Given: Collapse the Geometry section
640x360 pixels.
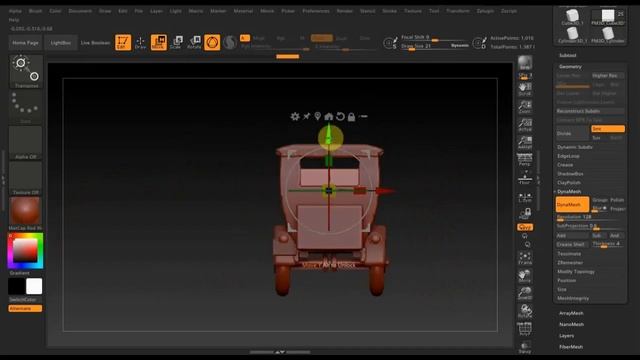Looking at the screenshot, I should pos(570,67).
